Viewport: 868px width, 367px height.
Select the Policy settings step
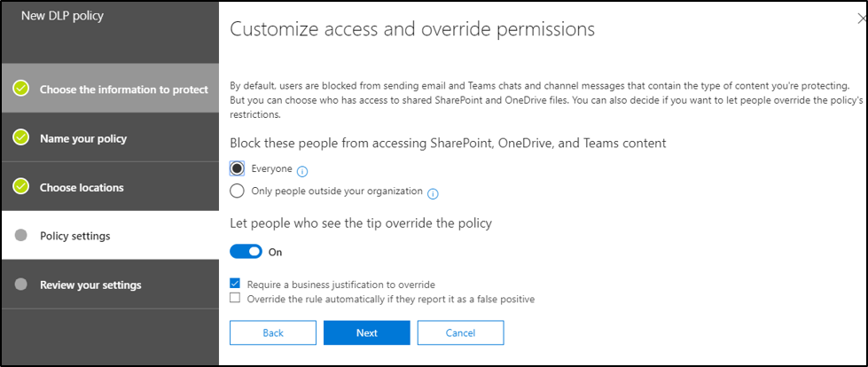[x=76, y=236]
